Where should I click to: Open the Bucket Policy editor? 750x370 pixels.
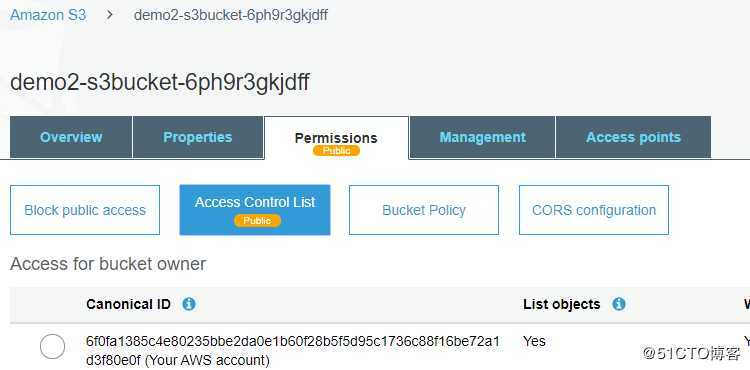click(424, 210)
